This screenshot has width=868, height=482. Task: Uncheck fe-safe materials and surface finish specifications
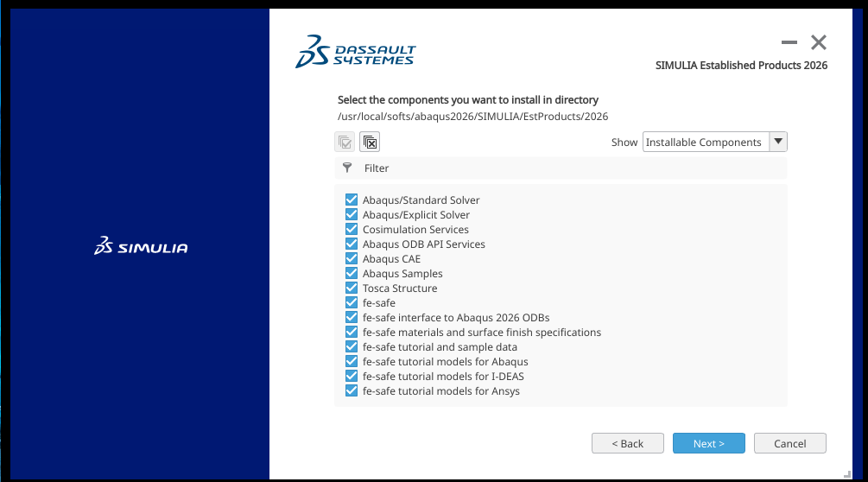click(x=352, y=332)
